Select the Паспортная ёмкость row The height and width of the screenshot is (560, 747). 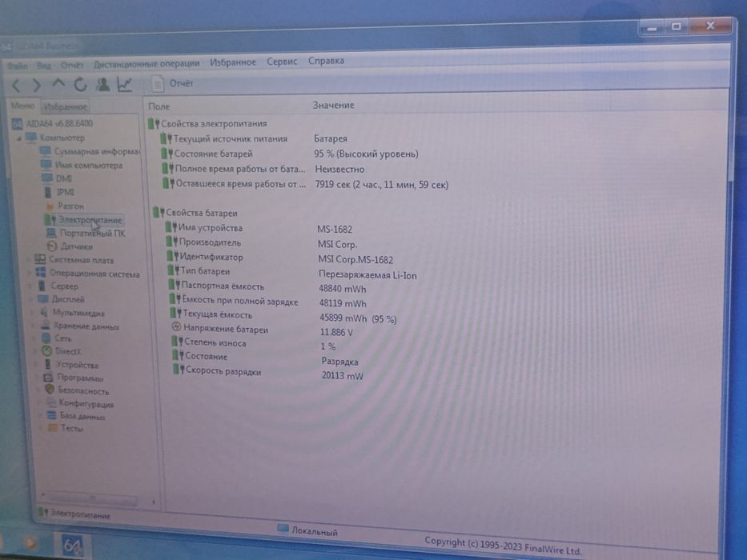tap(267, 287)
